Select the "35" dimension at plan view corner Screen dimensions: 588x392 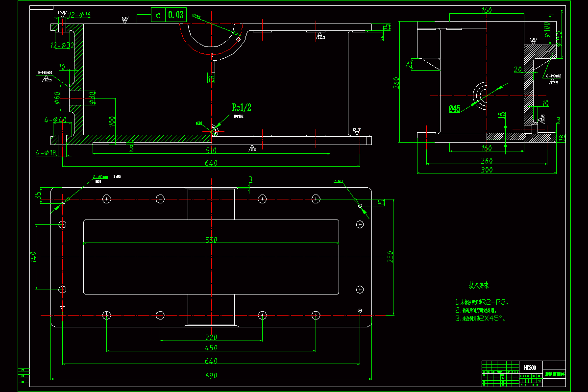tap(37, 195)
